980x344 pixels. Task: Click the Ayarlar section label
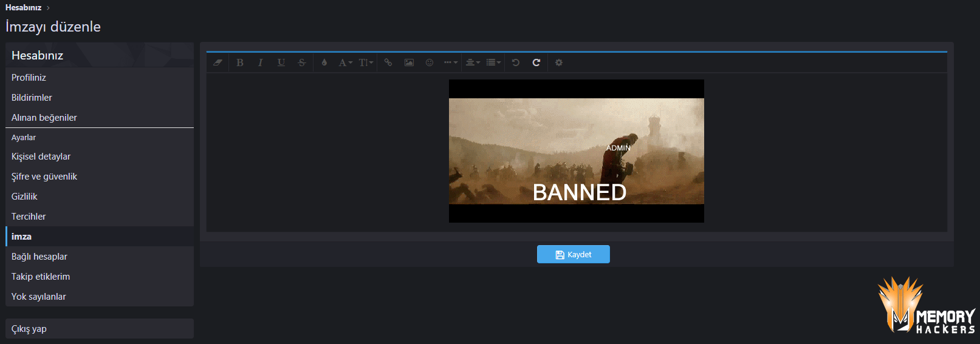(24, 138)
